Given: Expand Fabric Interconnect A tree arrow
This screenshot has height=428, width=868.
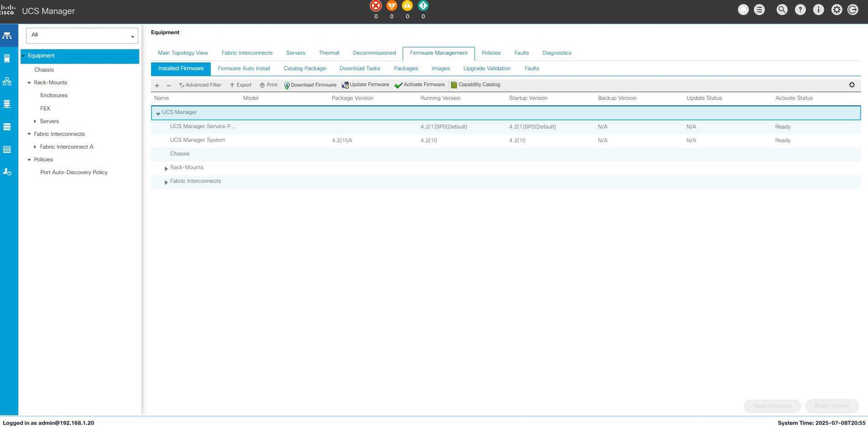Looking at the screenshot, I should point(35,147).
